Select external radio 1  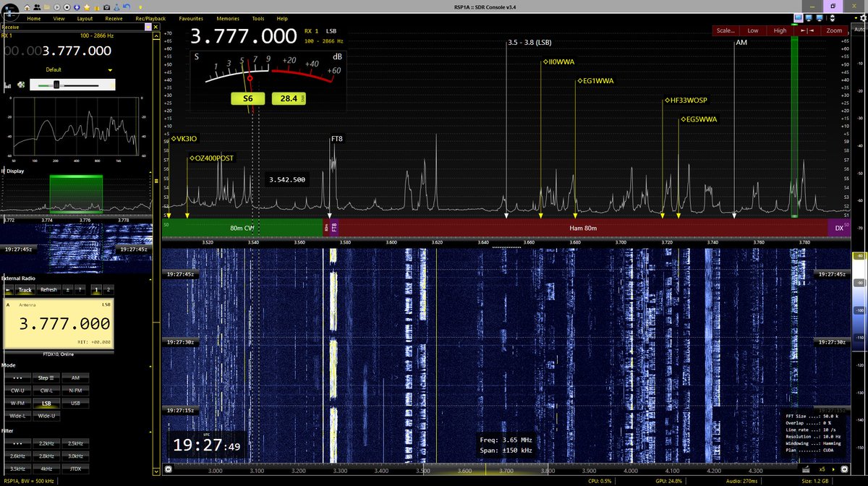click(96, 289)
